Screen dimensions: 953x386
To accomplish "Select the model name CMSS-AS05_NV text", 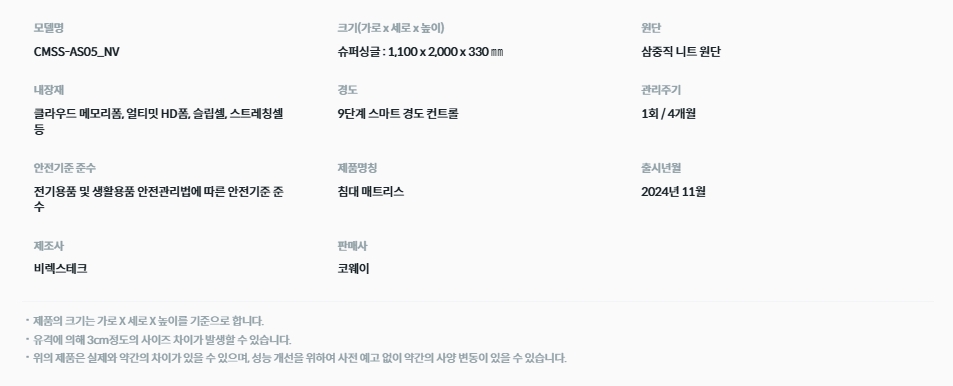I will pyautogui.click(x=77, y=52).
